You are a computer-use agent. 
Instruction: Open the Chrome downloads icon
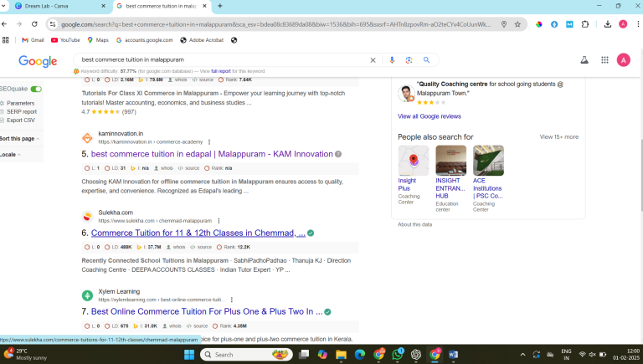(608, 24)
